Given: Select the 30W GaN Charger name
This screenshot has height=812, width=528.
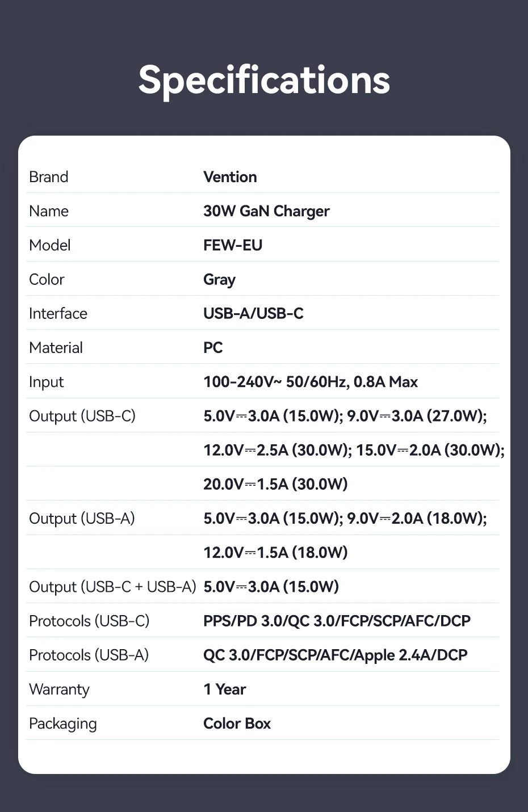Looking at the screenshot, I should (266, 211).
